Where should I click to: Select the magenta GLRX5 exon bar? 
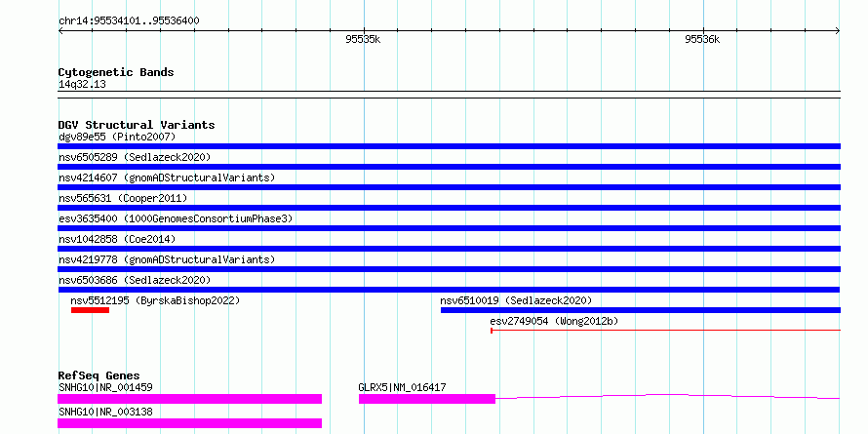[427, 399]
